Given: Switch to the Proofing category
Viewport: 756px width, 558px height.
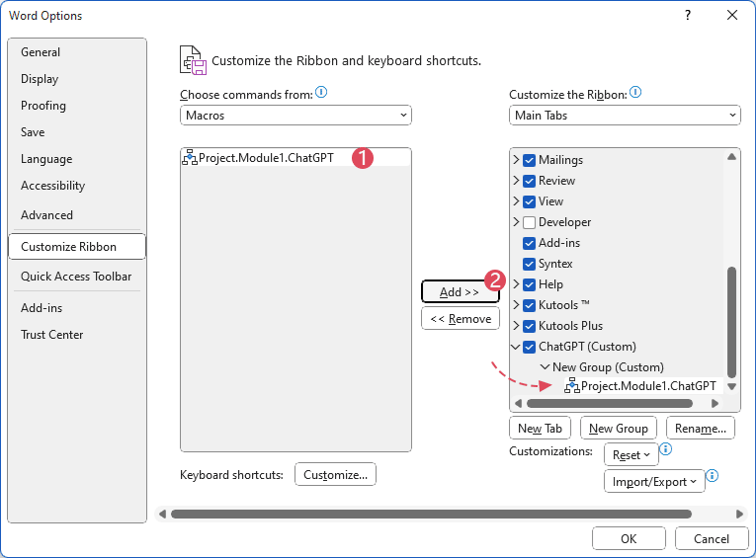Looking at the screenshot, I should tap(43, 106).
